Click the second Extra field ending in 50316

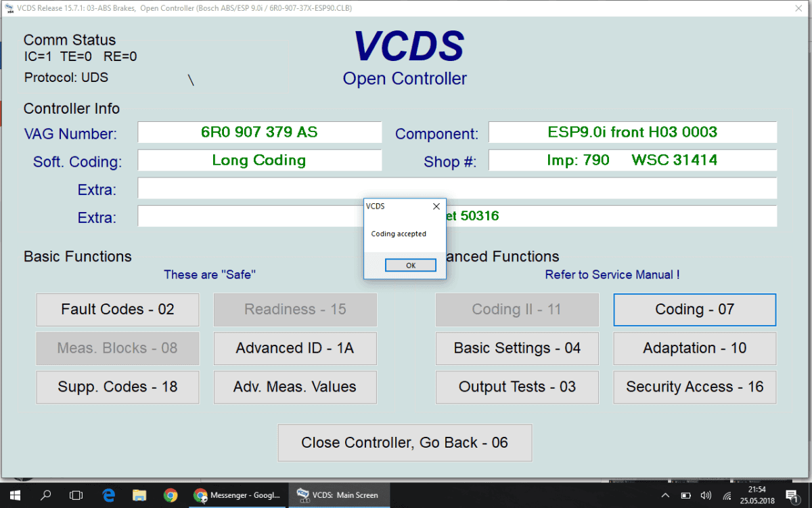457,216
